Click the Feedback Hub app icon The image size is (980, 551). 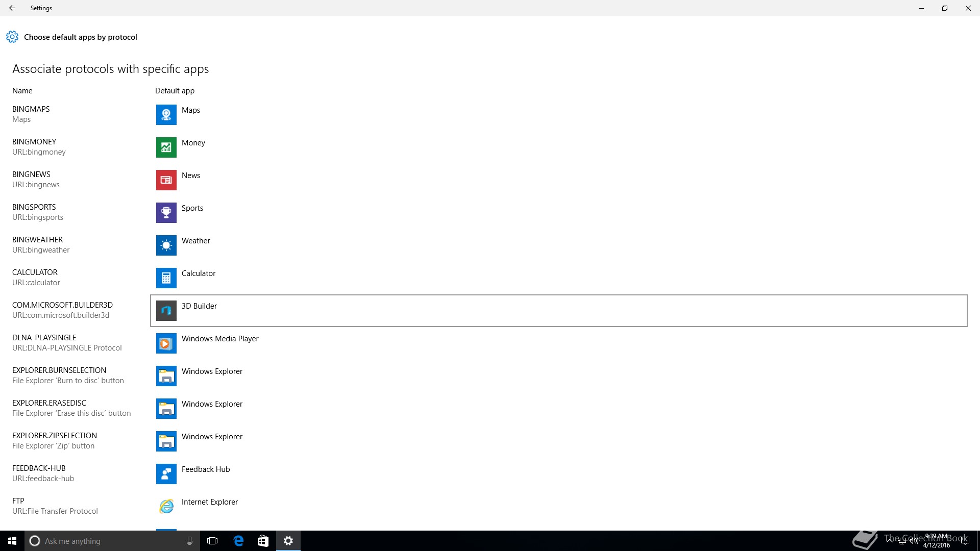click(x=166, y=474)
